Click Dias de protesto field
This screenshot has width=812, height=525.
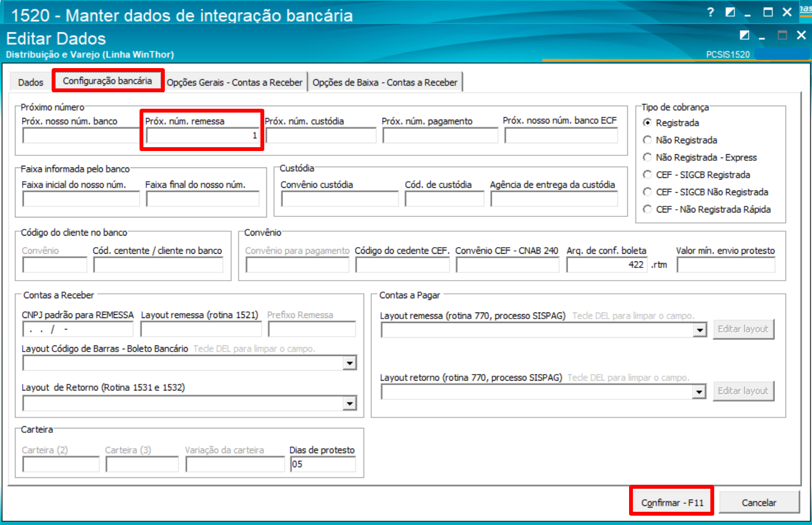(323, 465)
